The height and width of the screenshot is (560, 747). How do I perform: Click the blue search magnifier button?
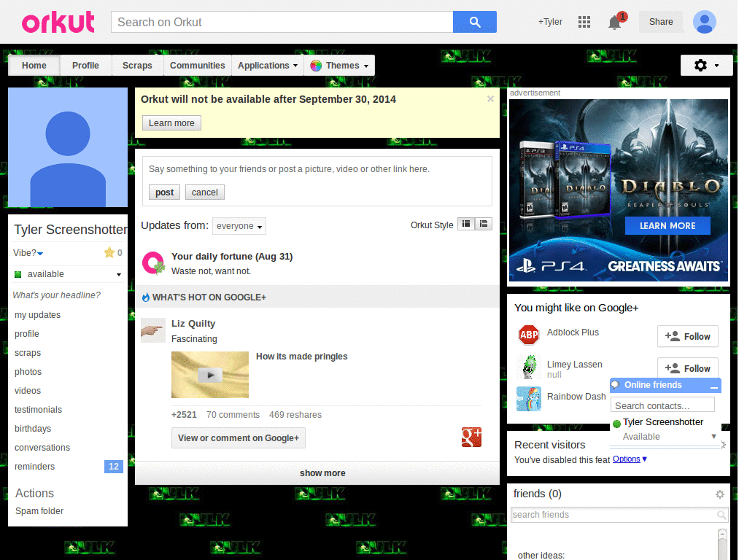(474, 22)
